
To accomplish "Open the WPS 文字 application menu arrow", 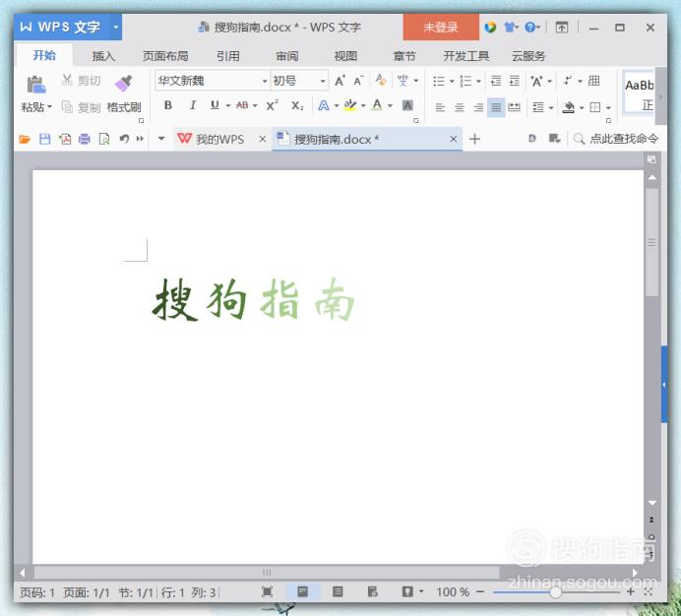I will click(115, 27).
